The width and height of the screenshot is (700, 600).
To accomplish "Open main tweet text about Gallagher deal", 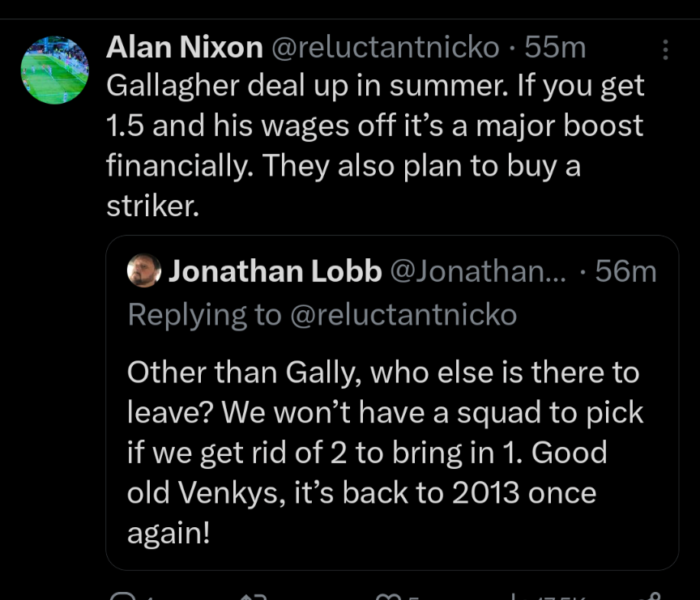I will (x=375, y=146).
